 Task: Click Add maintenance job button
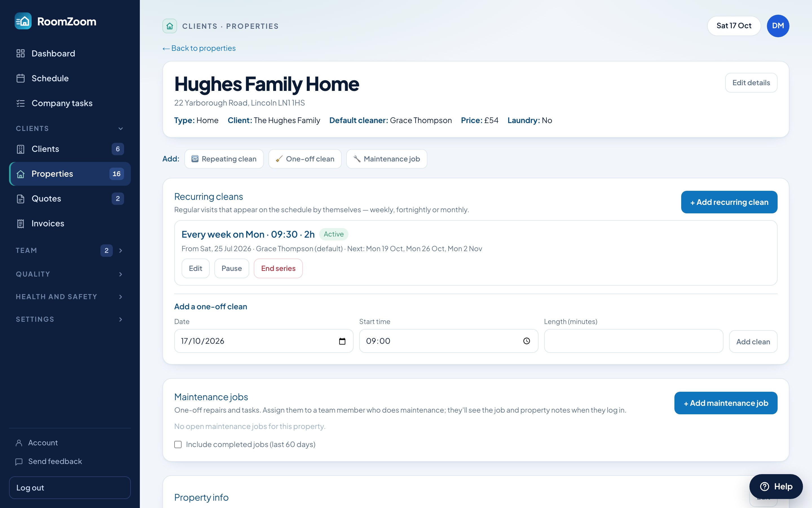pyautogui.click(x=725, y=403)
